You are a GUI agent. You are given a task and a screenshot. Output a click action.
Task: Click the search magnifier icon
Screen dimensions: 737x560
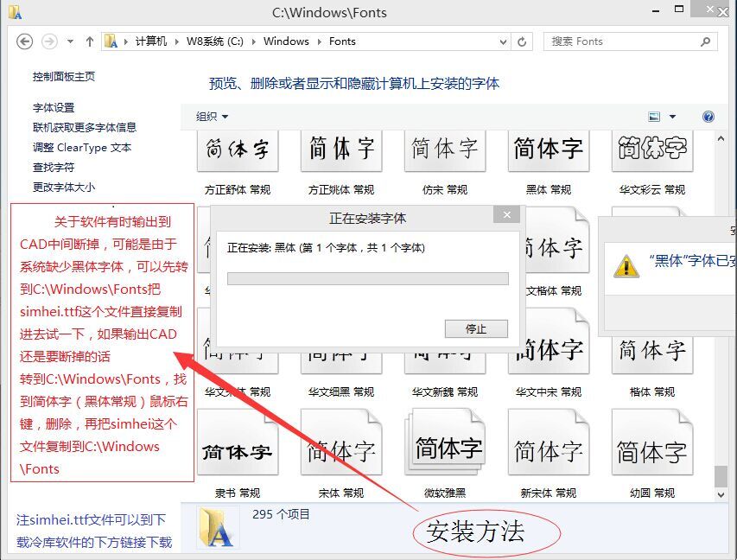click(x=705, y=41)
